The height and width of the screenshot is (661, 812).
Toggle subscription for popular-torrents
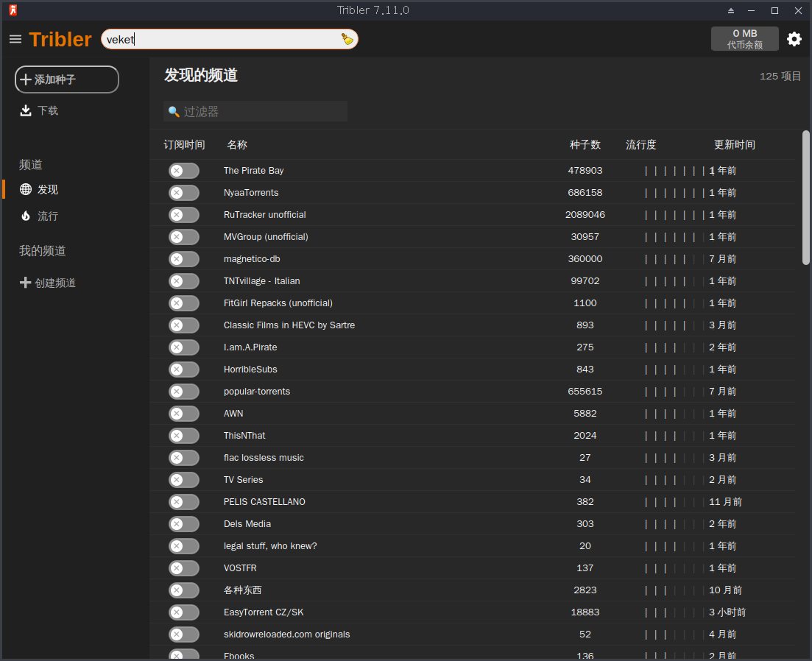pyautogui.click(x=184, y=392)
